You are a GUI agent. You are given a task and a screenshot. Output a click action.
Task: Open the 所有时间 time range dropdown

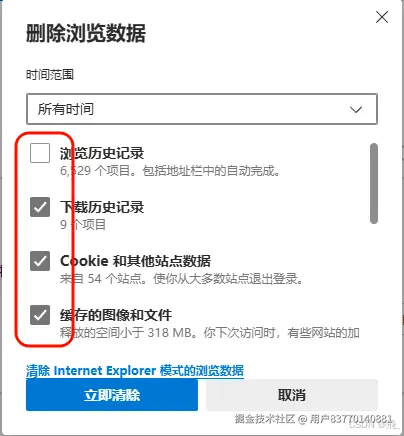click(x=202, y=109)
